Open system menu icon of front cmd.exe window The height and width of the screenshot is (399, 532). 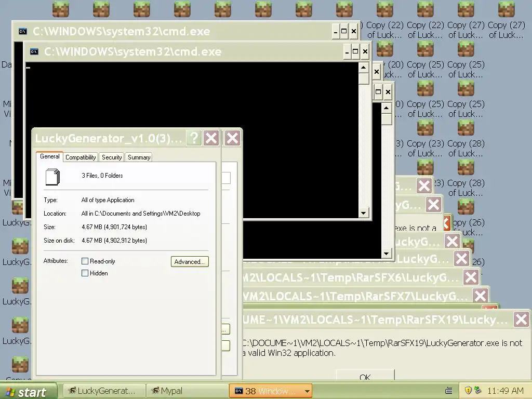pyautogui.click(x=34, y=51)
